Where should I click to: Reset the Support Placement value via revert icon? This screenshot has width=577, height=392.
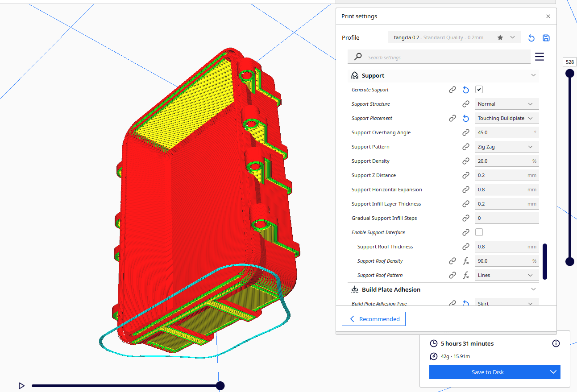466,118
